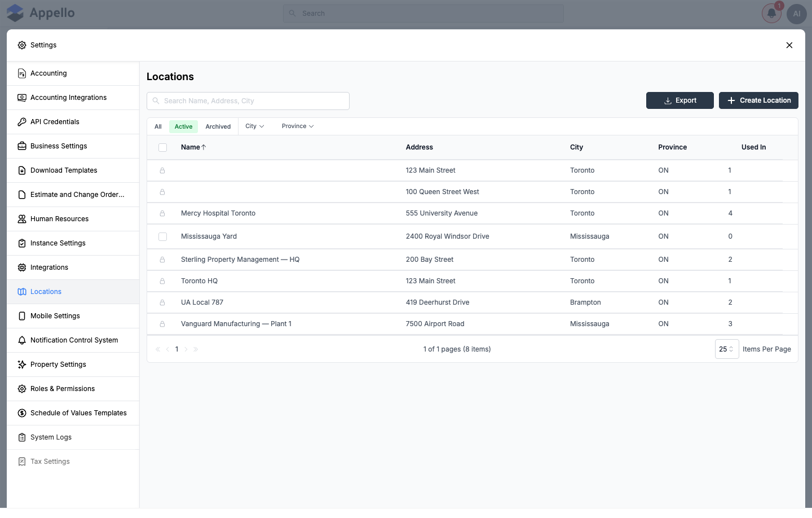Focus the Search Name, Address, City field
The width and height of the screenshot is (812, 518).
(248, 101)
